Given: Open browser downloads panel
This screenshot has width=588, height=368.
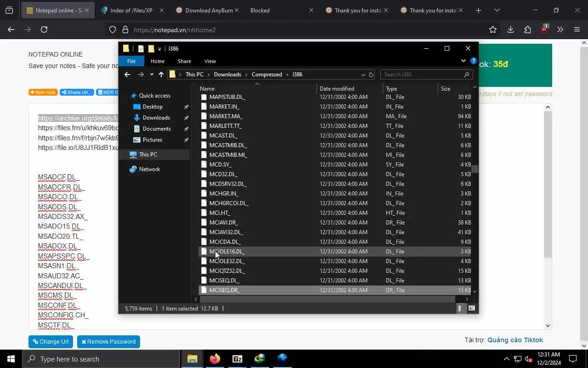Looking at the screenshot, I should (510, 29).
